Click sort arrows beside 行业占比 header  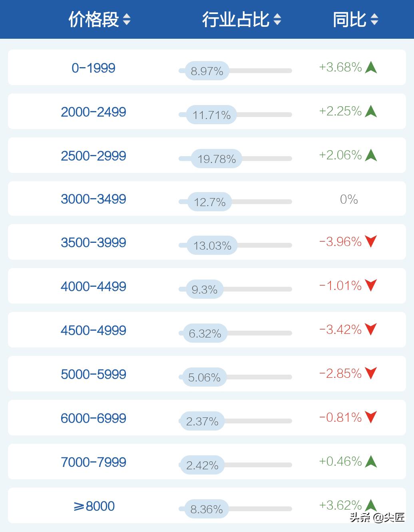pos(277,20)
